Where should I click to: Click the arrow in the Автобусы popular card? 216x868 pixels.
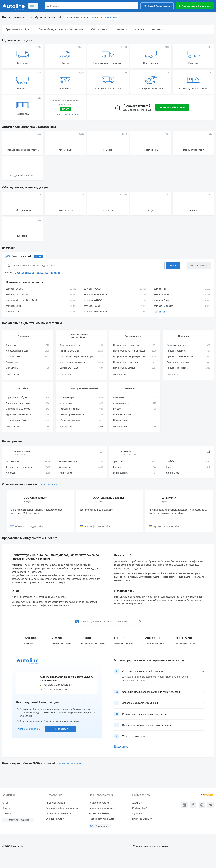pos(48,427)
